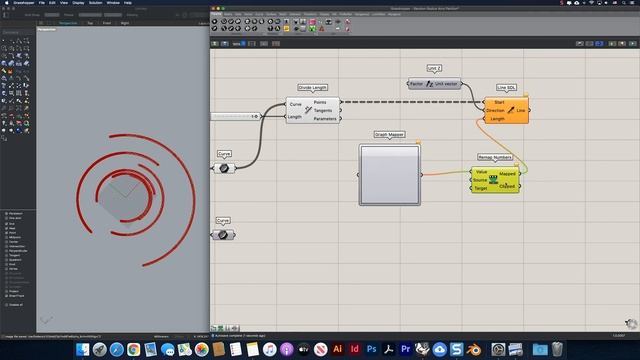Open Google Chrome from the dock
Screen dimensions: 640x360
tap(133, 349)
